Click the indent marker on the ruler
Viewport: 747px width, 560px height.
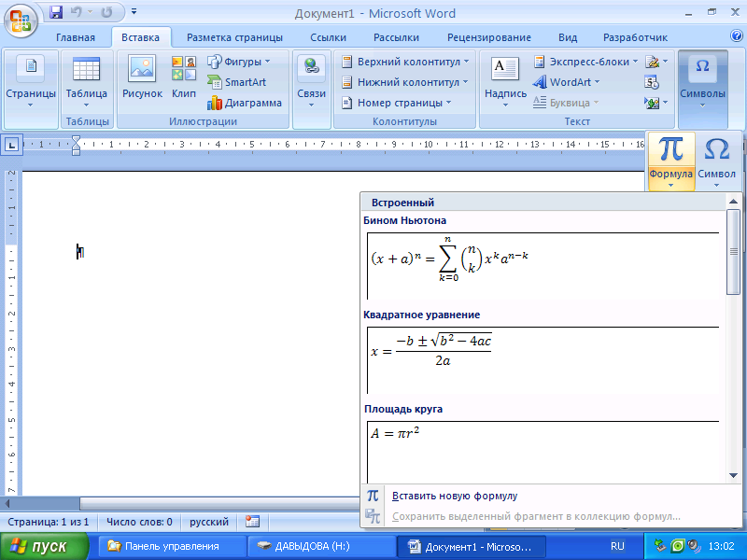[77, 145]
